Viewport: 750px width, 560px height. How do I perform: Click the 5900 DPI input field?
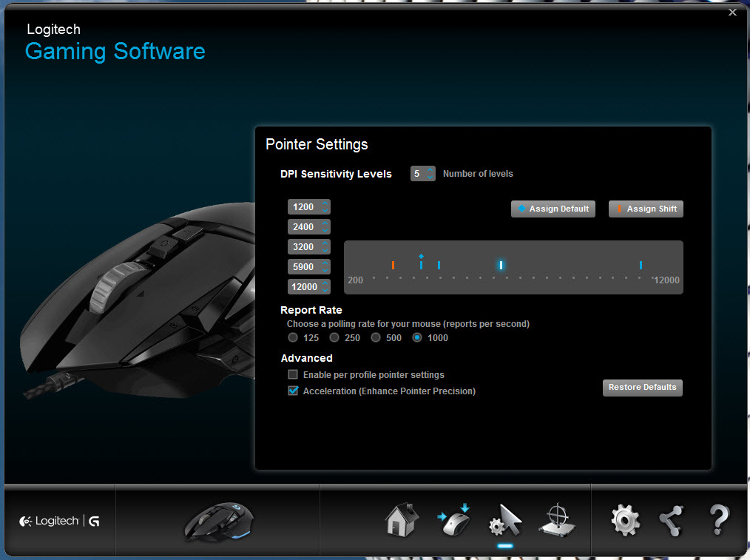pos(309,267)
